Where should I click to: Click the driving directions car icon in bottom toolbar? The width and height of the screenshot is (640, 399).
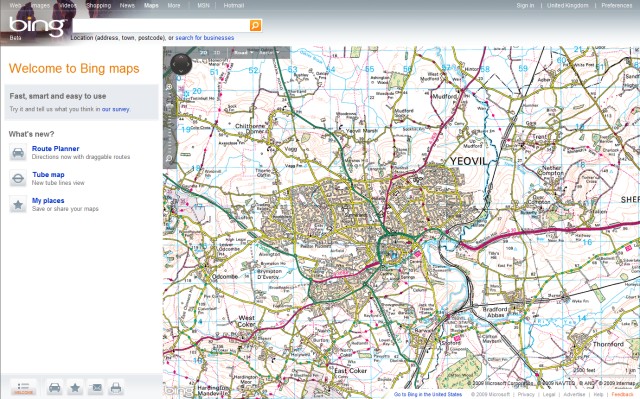[x=54, y=387]
